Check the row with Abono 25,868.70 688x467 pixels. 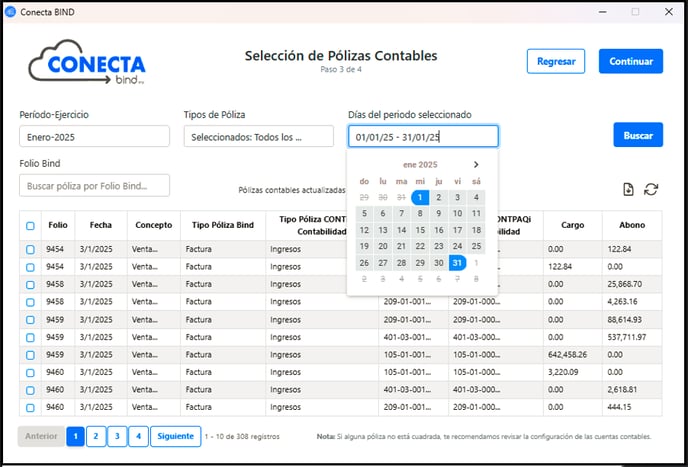point(30,284)
